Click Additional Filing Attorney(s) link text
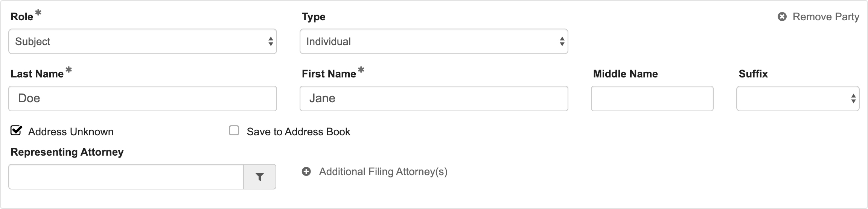This screenshot has height=209, width=868. (383, 172)
